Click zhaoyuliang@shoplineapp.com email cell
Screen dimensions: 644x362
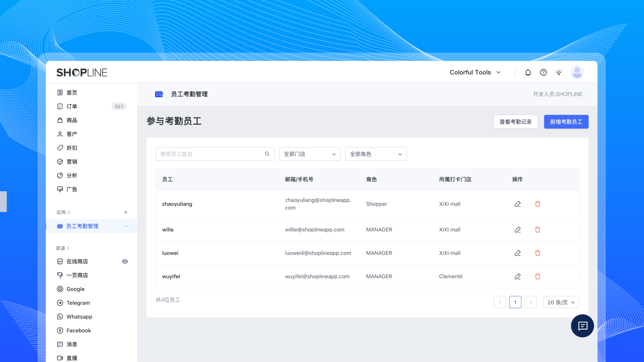pos(318,204)
